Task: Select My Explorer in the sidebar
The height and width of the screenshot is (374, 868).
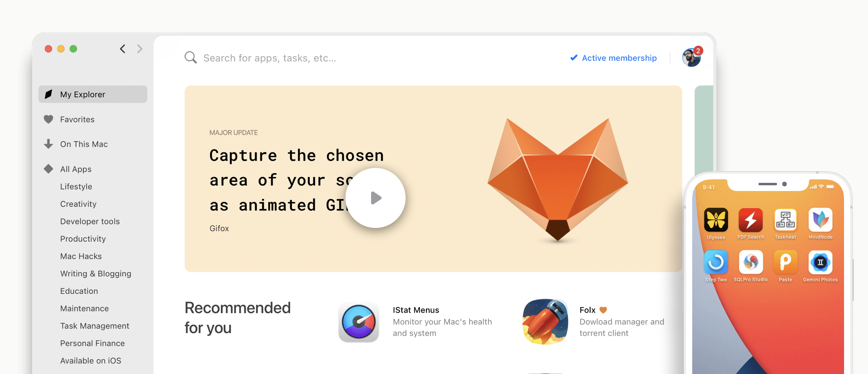Action: click(93, 94)
